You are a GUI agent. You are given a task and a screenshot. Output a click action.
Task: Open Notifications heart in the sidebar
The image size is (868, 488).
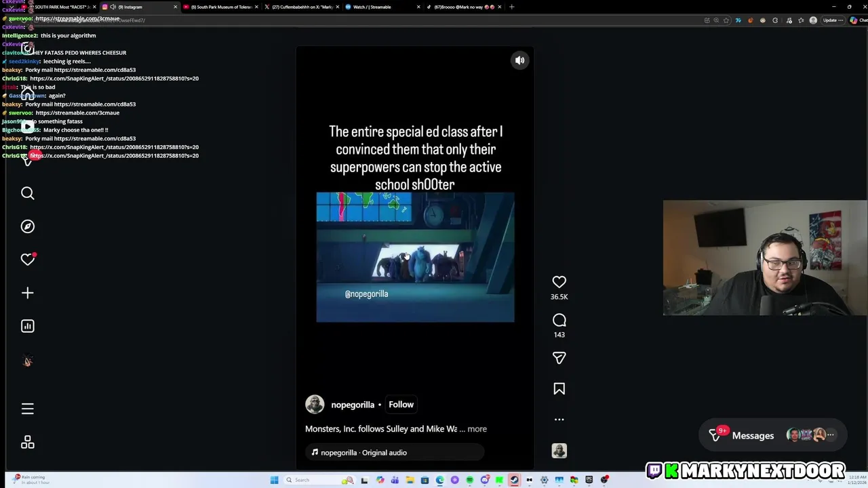pos(27,260)
